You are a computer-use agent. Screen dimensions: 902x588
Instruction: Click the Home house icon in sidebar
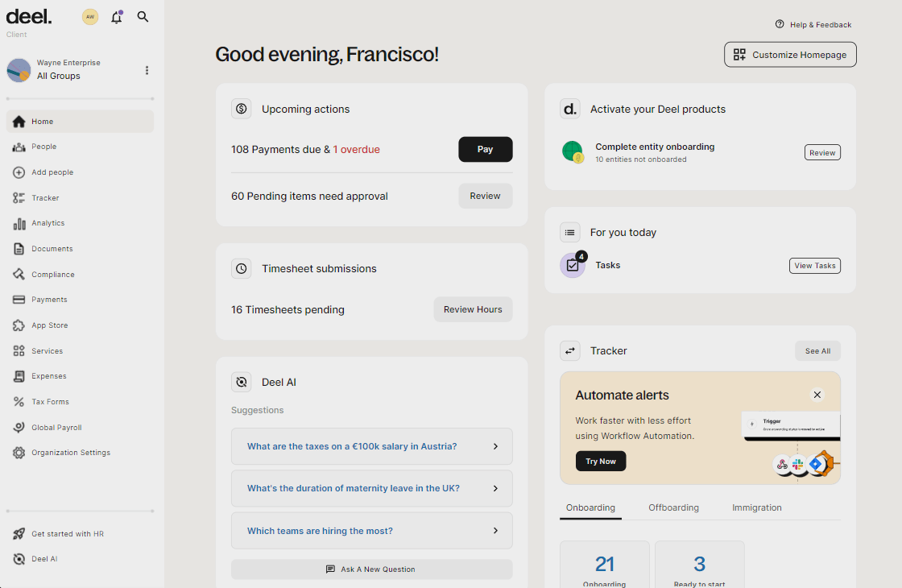(x=19, y=122)
